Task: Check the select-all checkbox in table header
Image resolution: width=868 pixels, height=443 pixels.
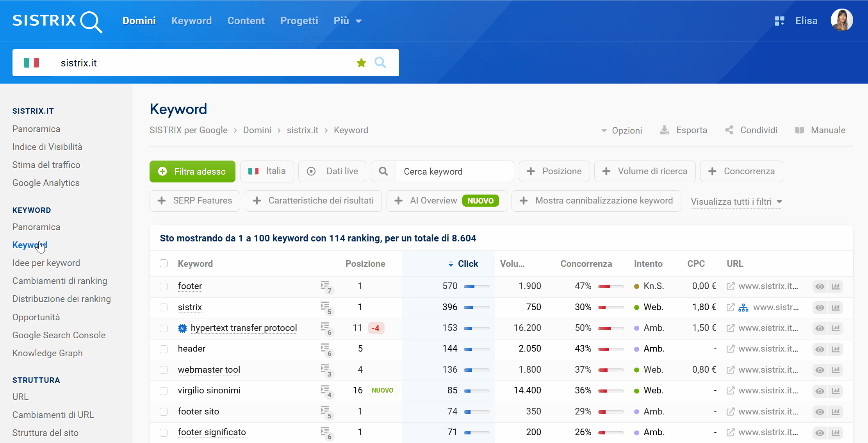Action: [164, 264]
